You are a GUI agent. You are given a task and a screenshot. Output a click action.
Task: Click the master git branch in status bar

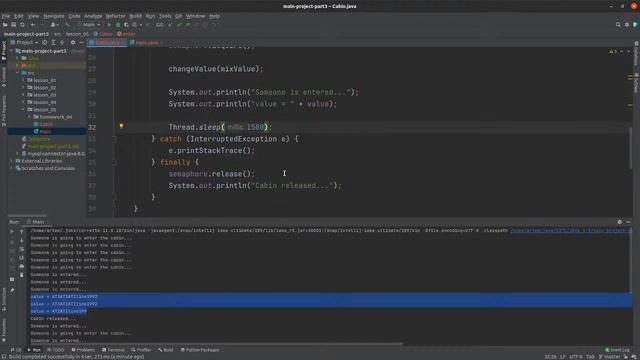[609, 357]
